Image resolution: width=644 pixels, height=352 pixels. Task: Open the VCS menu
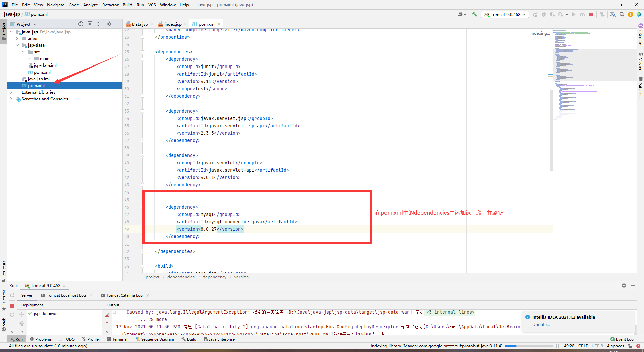pyautogui.click(x=152, y=5)
